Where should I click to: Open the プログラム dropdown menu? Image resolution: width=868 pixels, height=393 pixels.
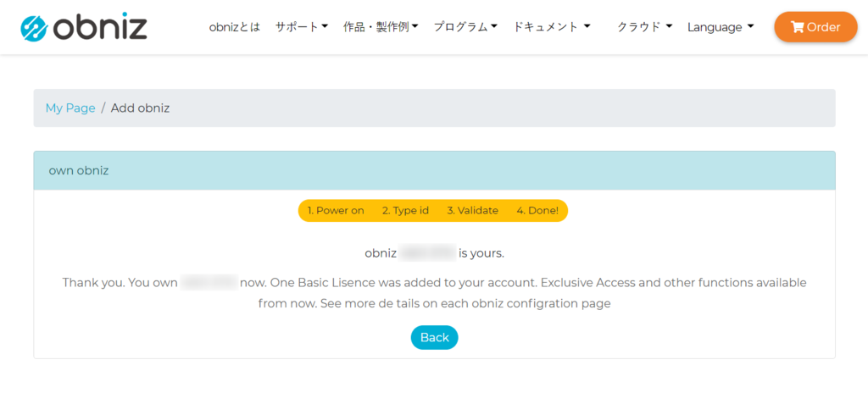465,27
